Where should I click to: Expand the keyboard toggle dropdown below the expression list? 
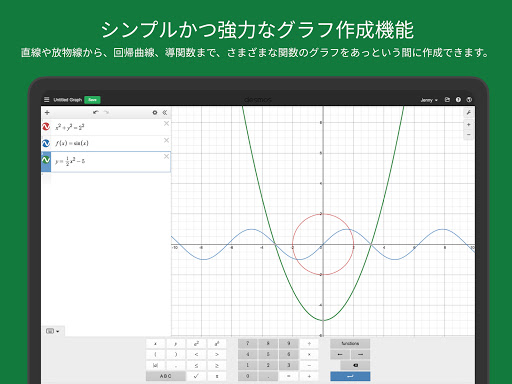click(53, 331)
